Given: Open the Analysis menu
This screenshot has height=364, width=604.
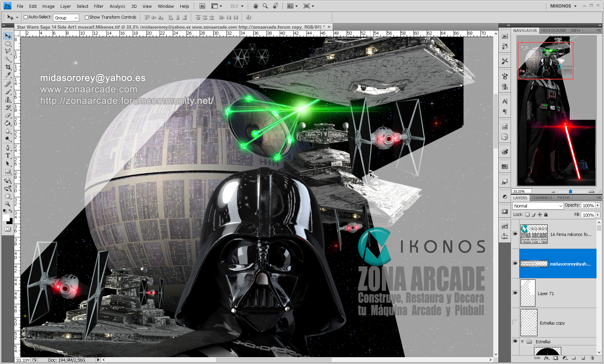Looking at the screenshot, I should click(x=117, y=6).
